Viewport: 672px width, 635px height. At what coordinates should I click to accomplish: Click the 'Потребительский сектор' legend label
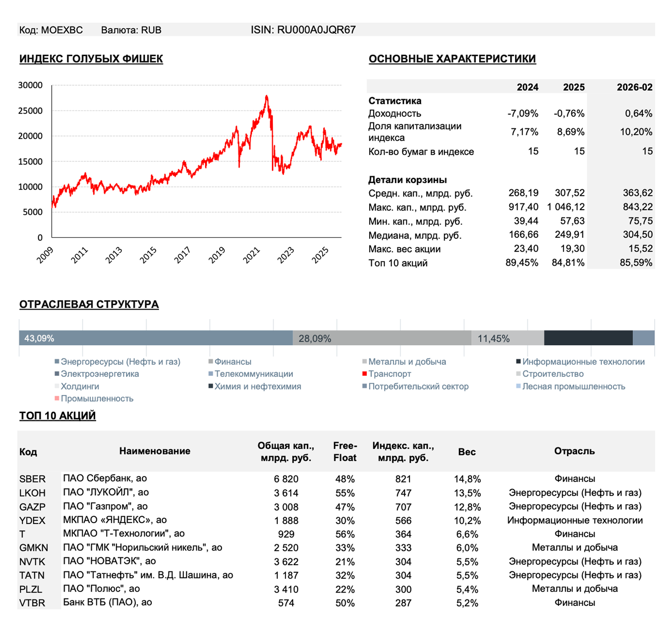pos(419,386)
